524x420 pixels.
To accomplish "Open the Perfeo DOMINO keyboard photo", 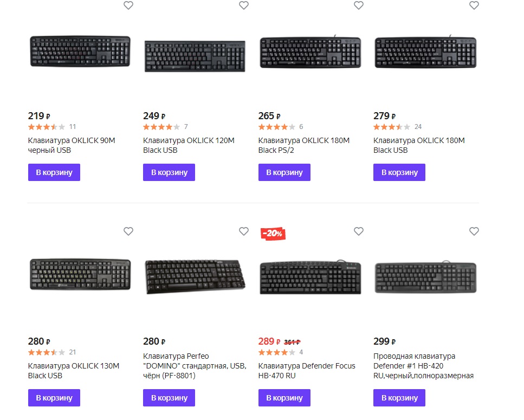I will [195, 276].
